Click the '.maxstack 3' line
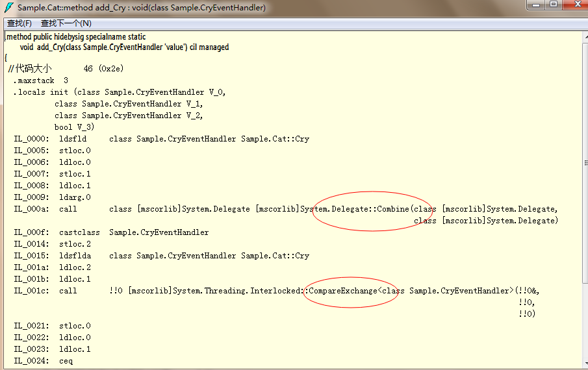Screen dimensions: 588x370 coord(41,80)
